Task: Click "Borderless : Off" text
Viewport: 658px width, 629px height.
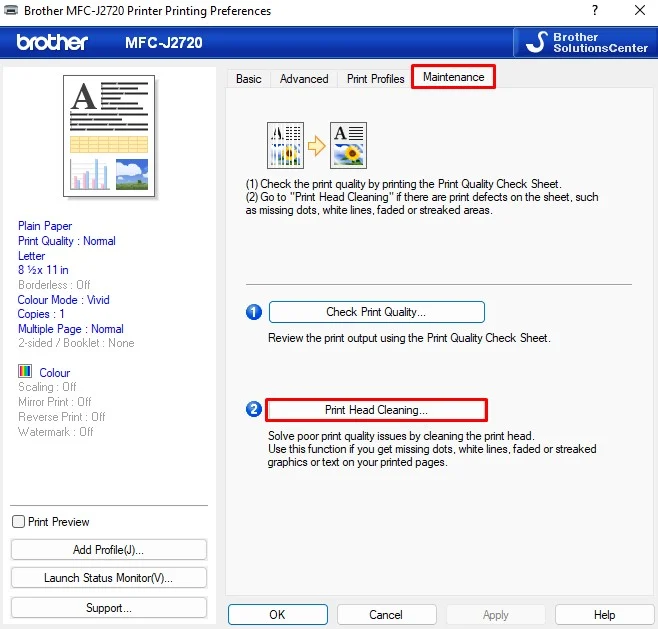Action: tap(54, 285)
